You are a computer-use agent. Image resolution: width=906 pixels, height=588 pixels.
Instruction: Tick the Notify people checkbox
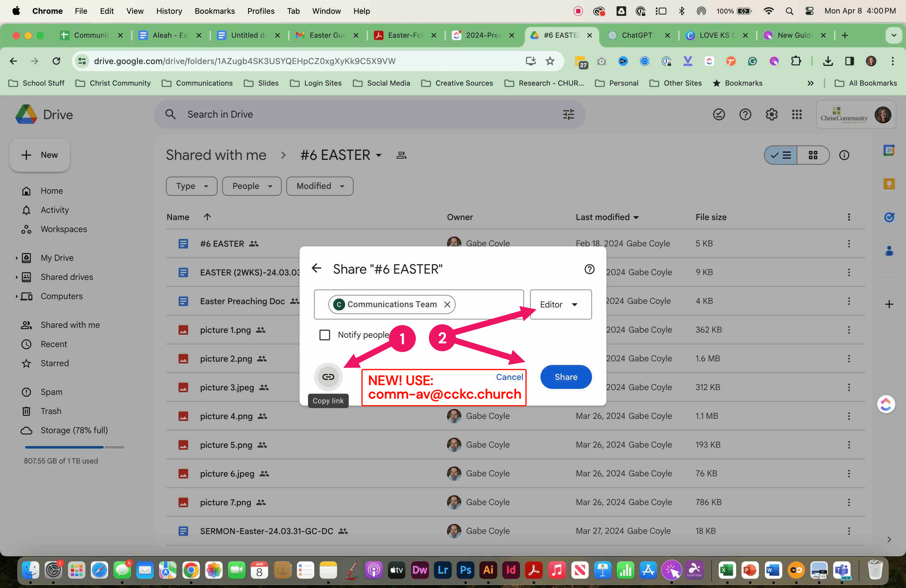pyautogui.click(x=325, y=335)
